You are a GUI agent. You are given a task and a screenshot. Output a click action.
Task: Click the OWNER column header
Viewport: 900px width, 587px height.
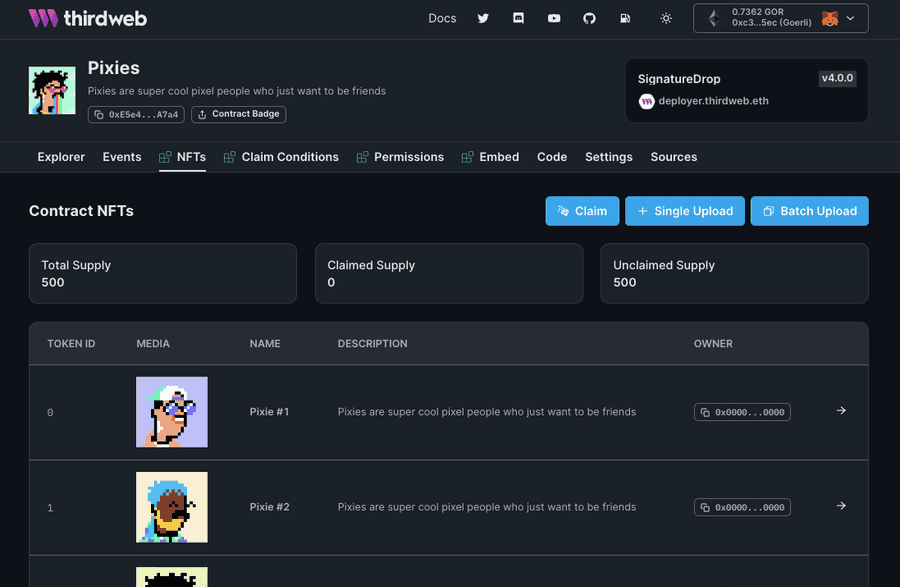(x=713, y=344)
